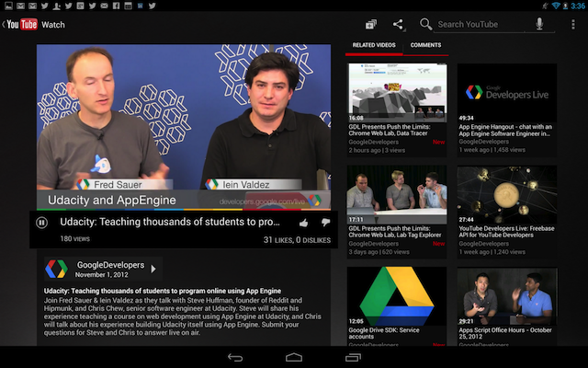Go back via the YouTube logo

pos(20,25)
